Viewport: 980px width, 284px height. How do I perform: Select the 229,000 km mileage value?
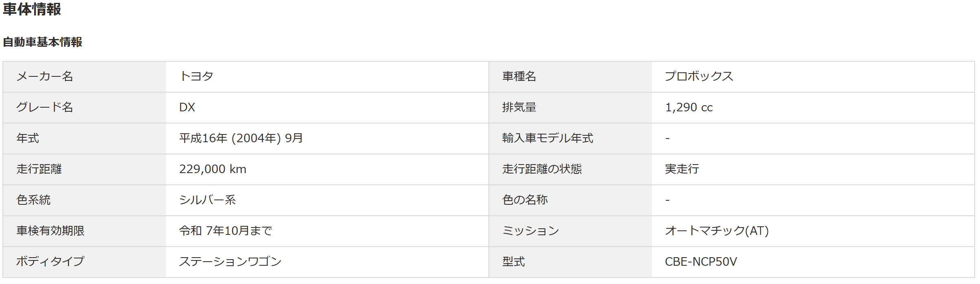pyautogui.click(x=213, y=169)
